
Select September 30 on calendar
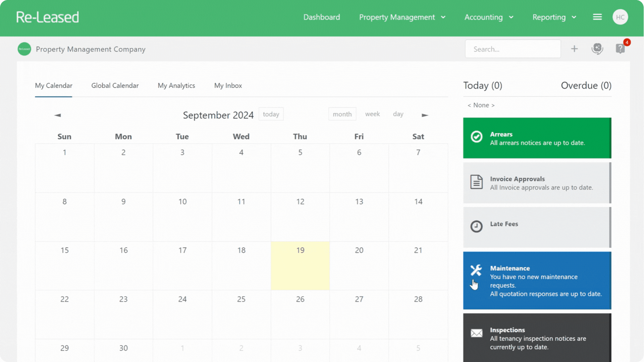pos(123,351)
